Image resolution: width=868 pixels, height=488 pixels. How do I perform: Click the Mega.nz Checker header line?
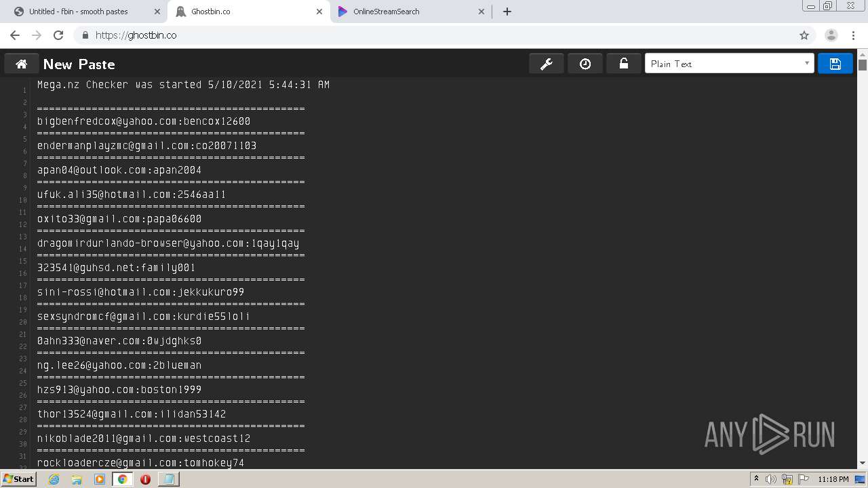pyautogui.click(x=183, y=85)
